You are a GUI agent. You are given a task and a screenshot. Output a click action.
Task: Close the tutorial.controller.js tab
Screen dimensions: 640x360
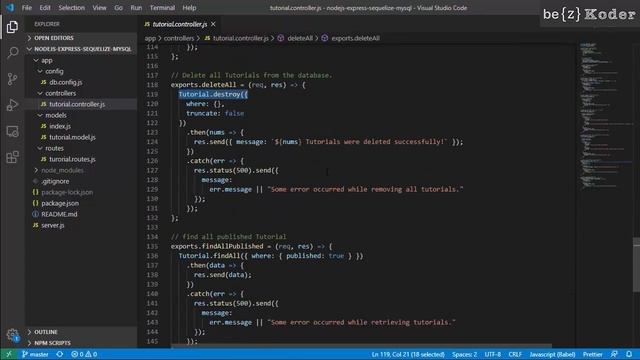(x=213, y=24)
